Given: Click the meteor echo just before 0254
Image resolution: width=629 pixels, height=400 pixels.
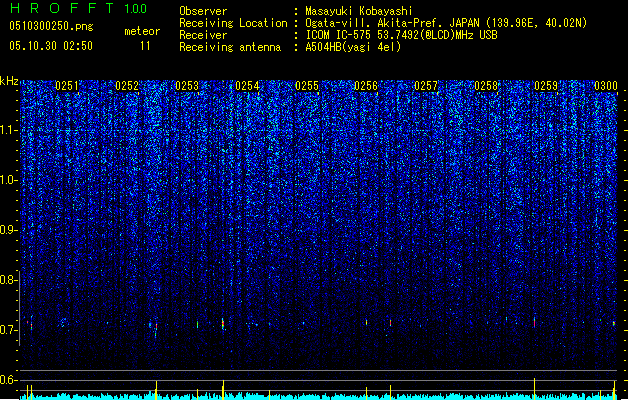Looking at the screenshot, I should click(x=223, y=324).
